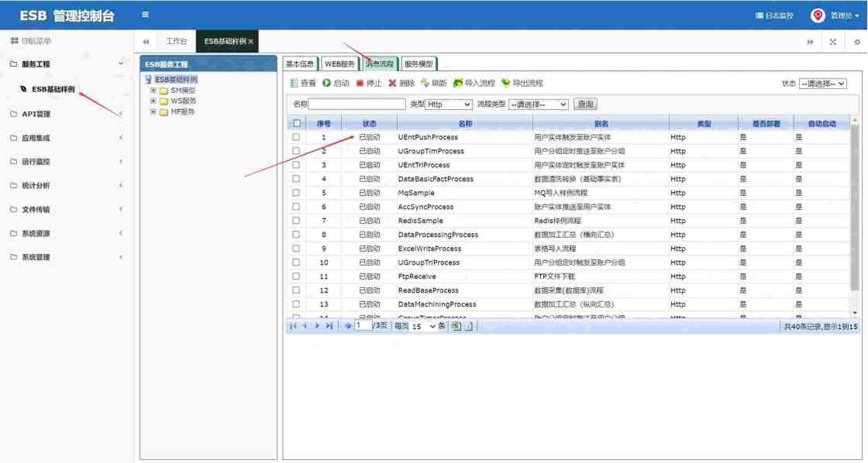868x463 pixels.
Task: Open the 类型 dropdown showing Http
Action: pyautogui.click(x=449, y=104)
